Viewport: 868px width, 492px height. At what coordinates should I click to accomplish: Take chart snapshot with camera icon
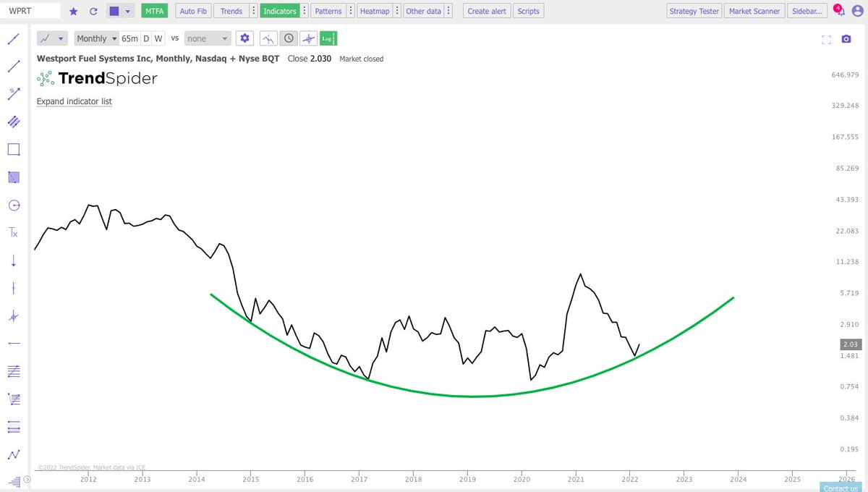pos(846,39)
